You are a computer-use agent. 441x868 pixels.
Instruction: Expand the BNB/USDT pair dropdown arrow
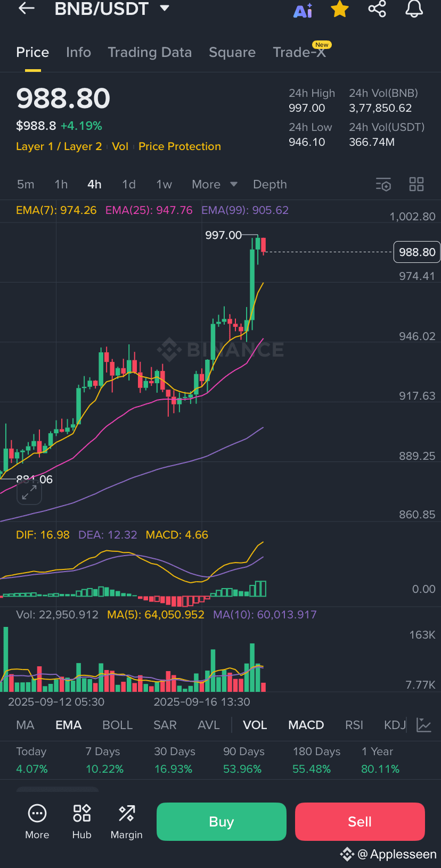pyautogui.click(x=165, y=8)
